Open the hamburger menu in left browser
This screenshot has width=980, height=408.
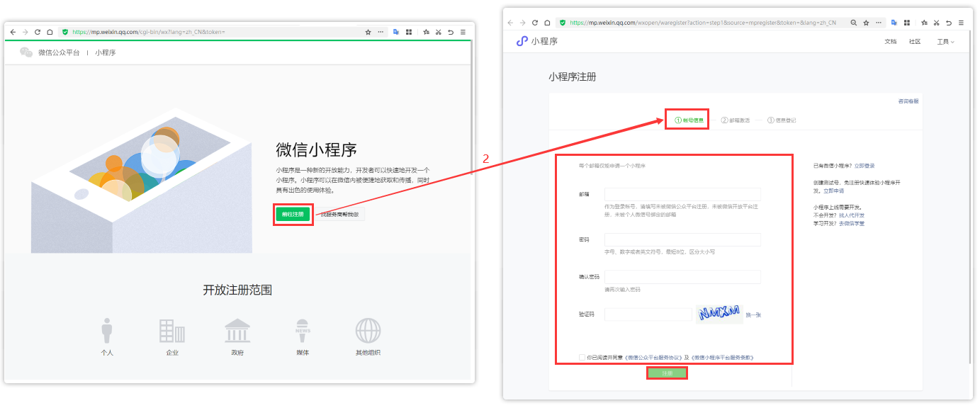(x=463, y=32)
